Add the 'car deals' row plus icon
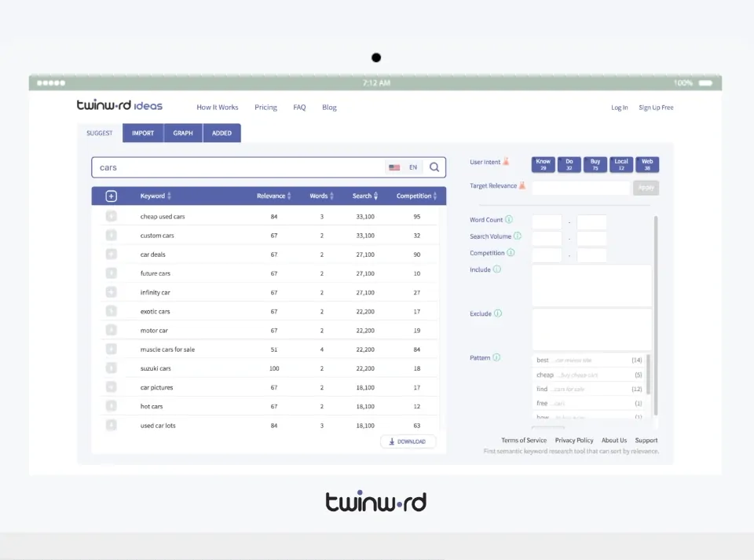Viewport: 754px width, 560px height. pyautogui.click(x=111, y=254)
